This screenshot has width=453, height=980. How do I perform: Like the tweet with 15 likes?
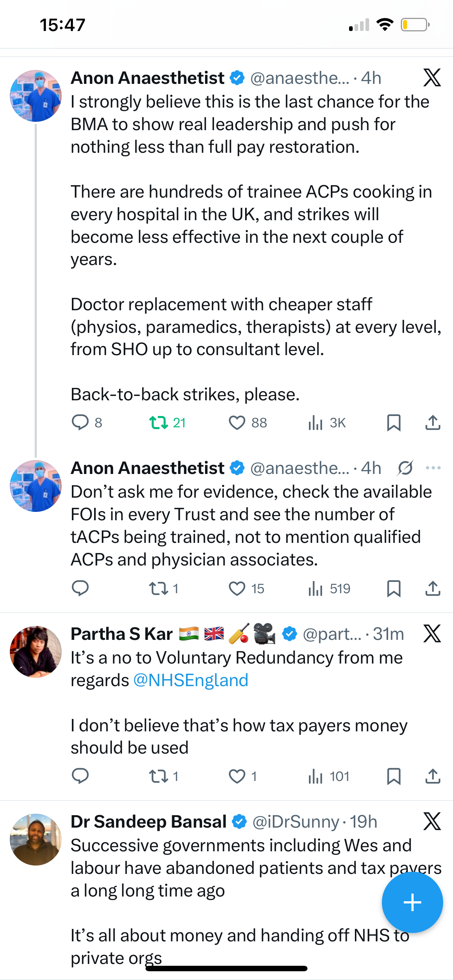237,588
